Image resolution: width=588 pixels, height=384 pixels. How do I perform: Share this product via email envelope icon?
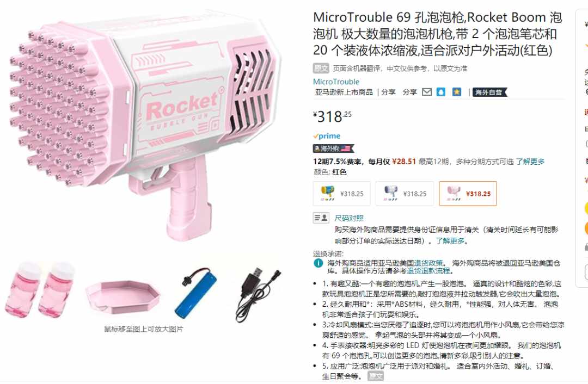pyautogui.click(x=427, y=92)
